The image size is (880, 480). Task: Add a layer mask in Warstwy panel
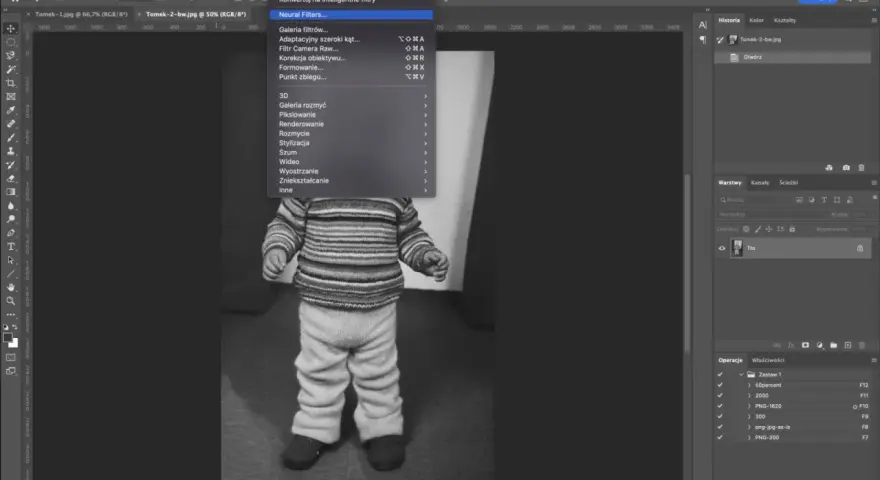click(805, 345)
